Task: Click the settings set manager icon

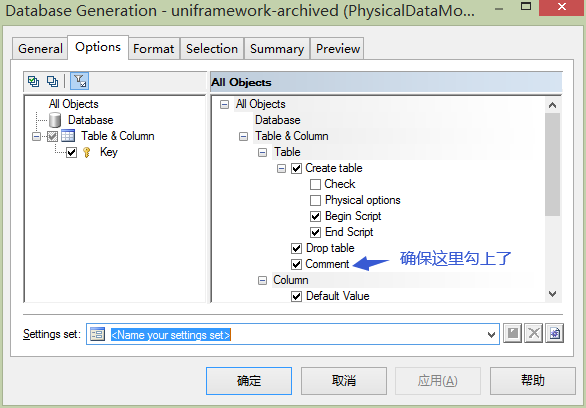Action: pyautogui.click(x=555, y=333)
